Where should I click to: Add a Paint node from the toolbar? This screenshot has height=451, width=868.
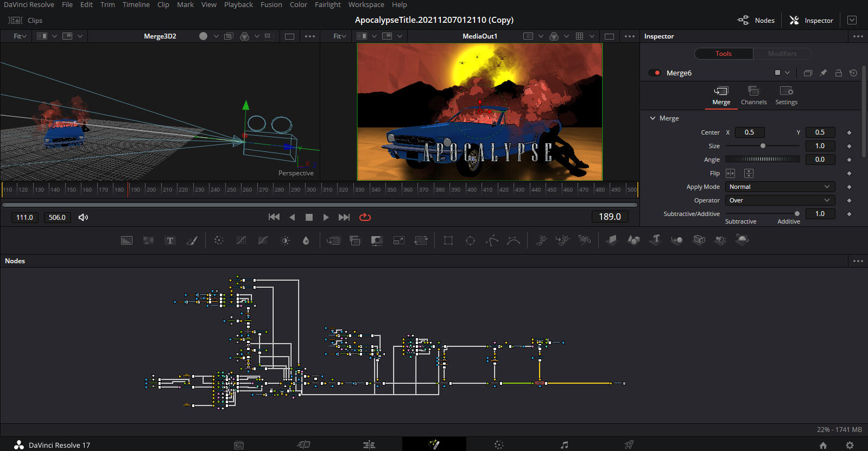coord(192,240)
